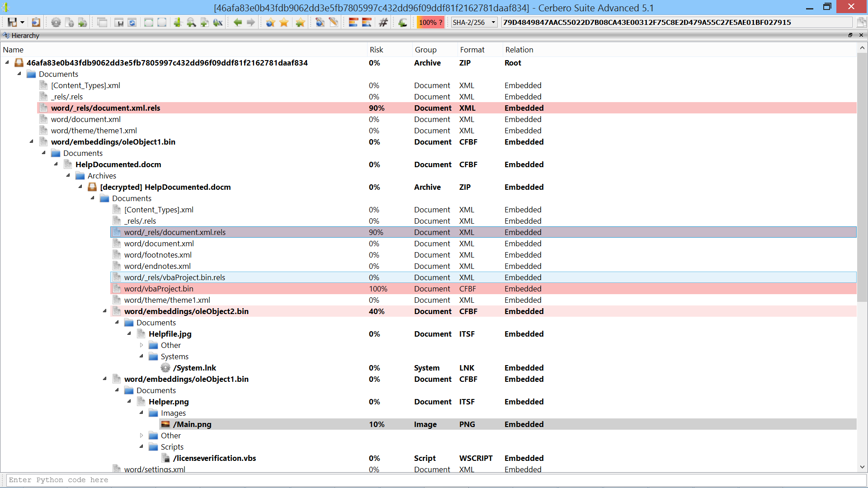Click the document-with-gear toolbar icon
868x488 pixels.
[x=69, y=22]
